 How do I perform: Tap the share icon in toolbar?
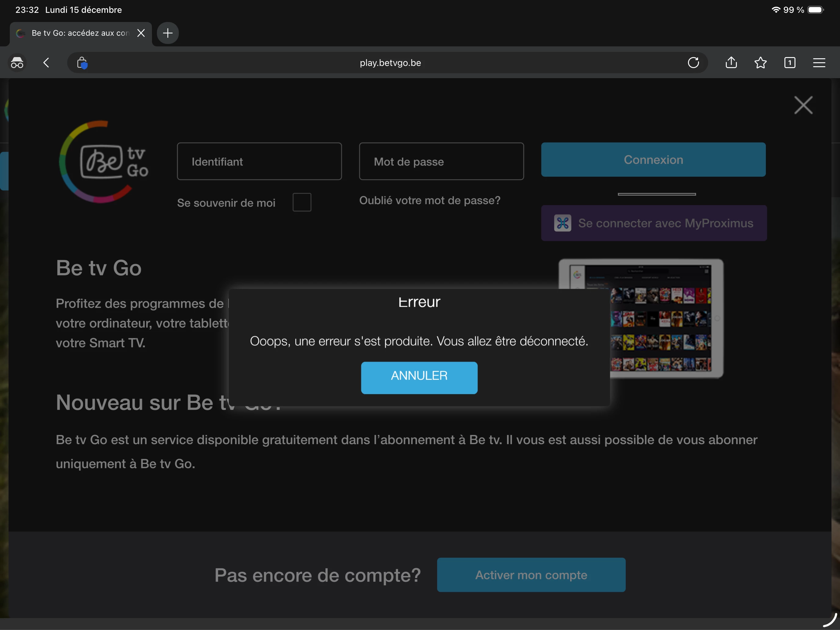click(731, 63)
